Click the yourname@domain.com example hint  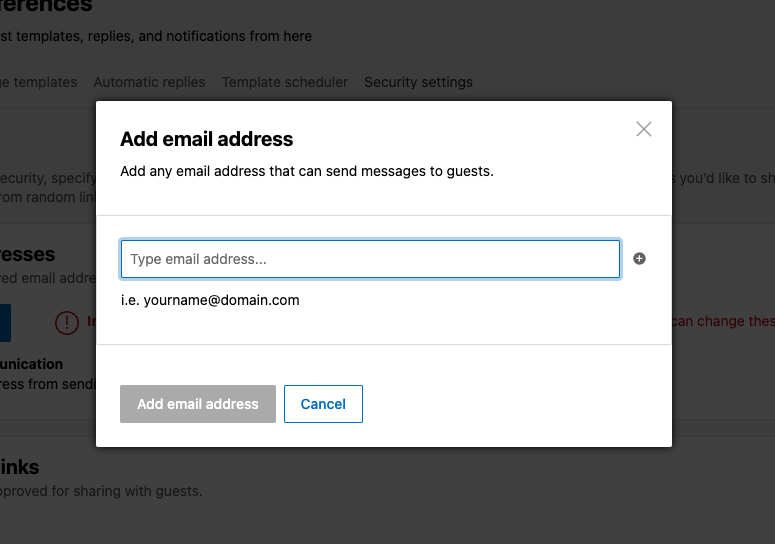(x=210, y=300)
